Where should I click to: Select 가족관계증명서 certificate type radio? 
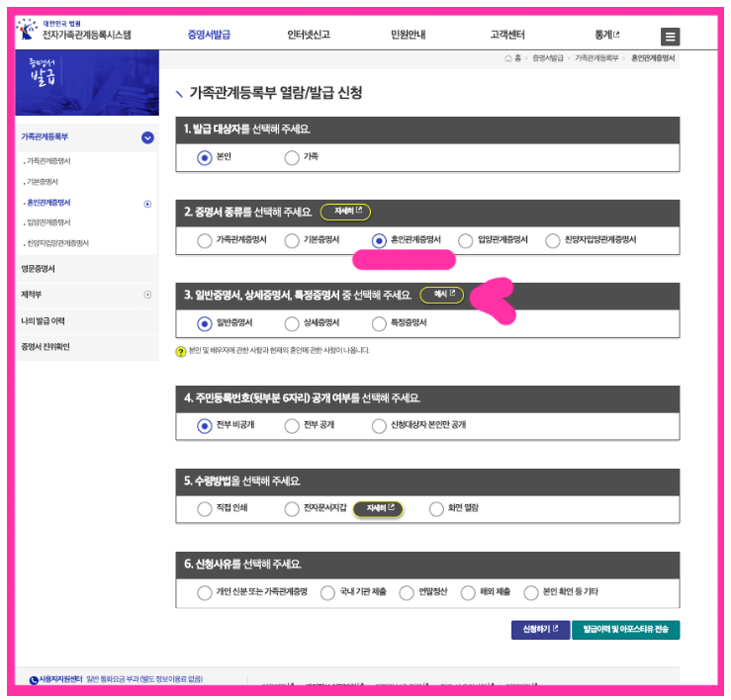(204, 240)
